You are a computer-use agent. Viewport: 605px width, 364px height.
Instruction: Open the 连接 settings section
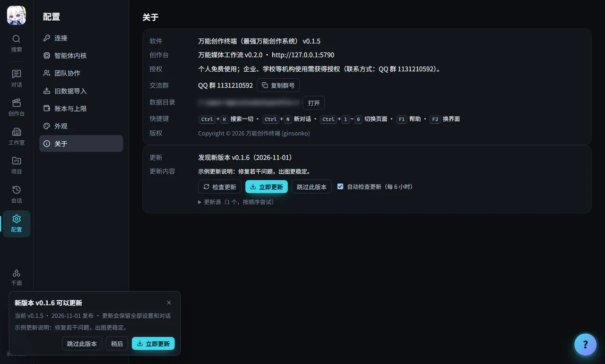coord(81,38)
